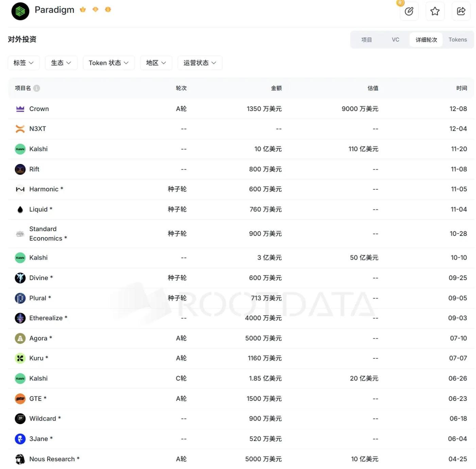Click the GTE orange logo icon
The height and width of the screenshot is (469, 476).
[20, 399]
